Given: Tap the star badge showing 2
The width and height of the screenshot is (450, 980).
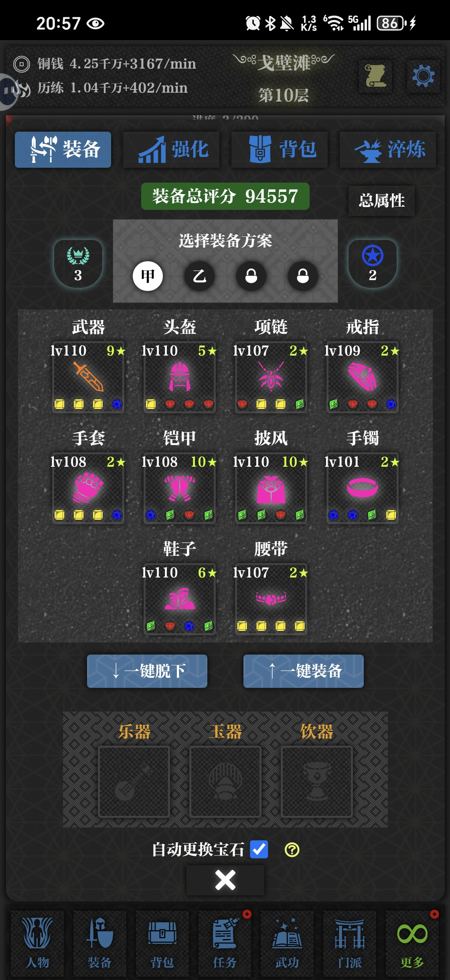Looking at the screenshot, I should 373,264.
